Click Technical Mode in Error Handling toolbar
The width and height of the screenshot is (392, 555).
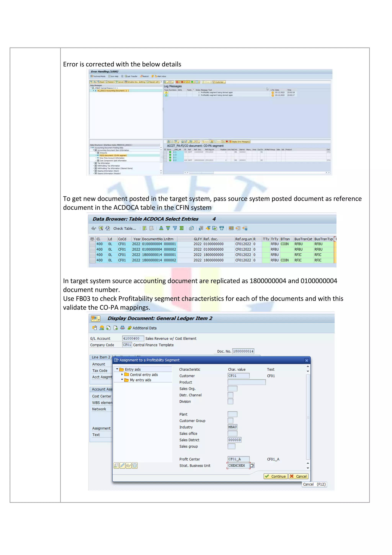pyautogui.click(x=98, y=76)
